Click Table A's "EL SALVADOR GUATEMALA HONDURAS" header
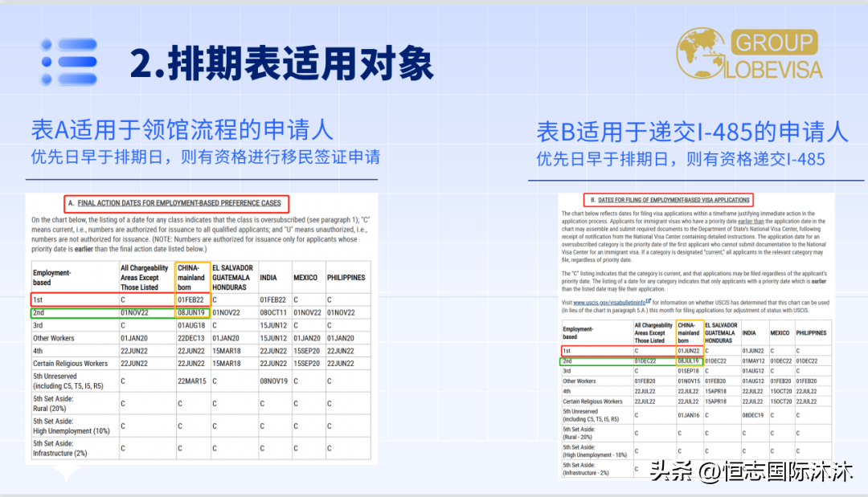 (233, 278)
